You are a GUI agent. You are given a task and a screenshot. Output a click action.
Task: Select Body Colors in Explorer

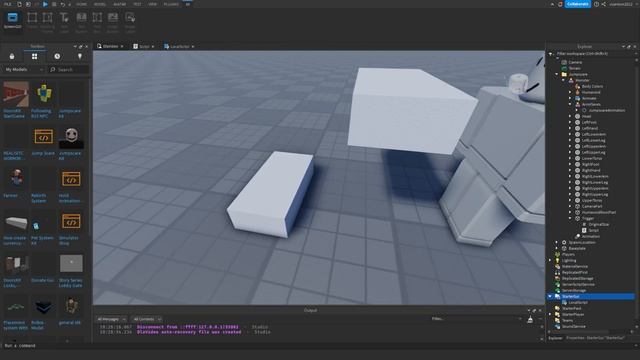pos(592,86)
